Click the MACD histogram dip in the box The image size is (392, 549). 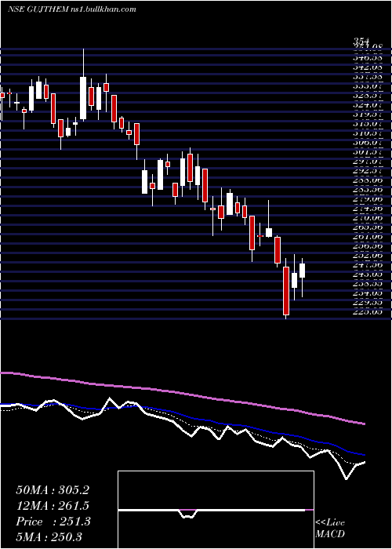click(x=188, y=514)
